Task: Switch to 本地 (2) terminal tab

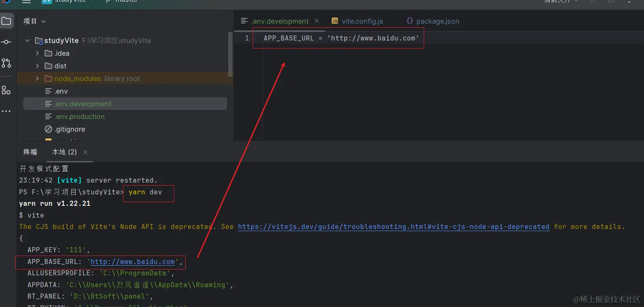Action: point(64,152)
